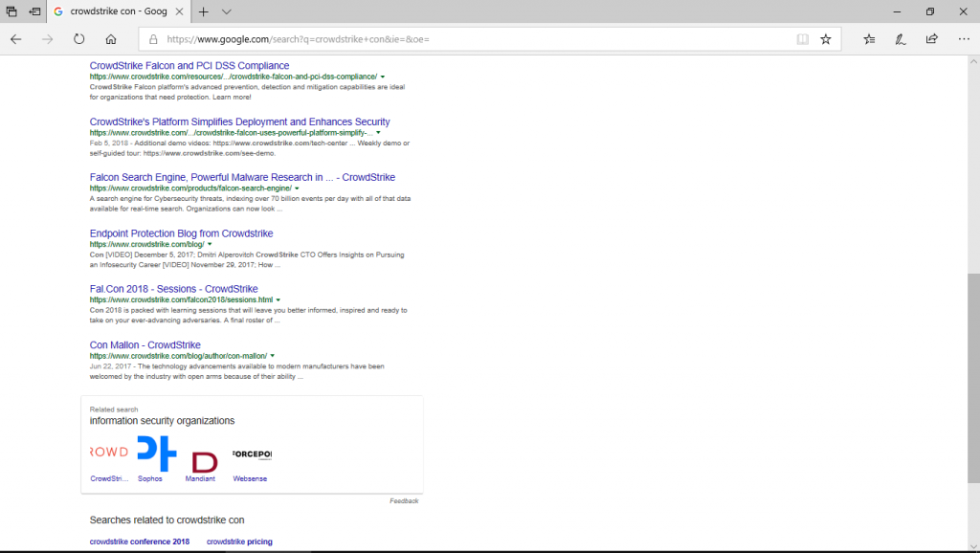Search crowdstrike pricing
Viewport: 980px width, 553px height.
[239, 542]
